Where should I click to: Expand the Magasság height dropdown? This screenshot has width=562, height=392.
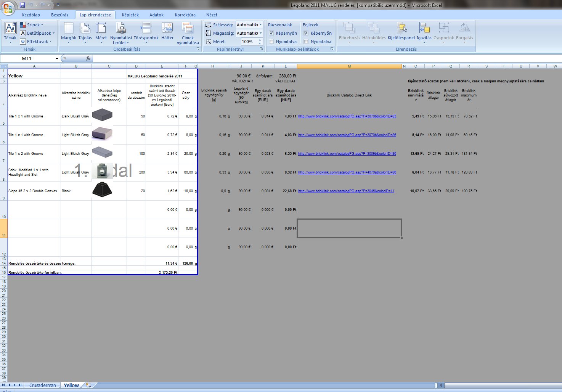click(x=261, y=33)
